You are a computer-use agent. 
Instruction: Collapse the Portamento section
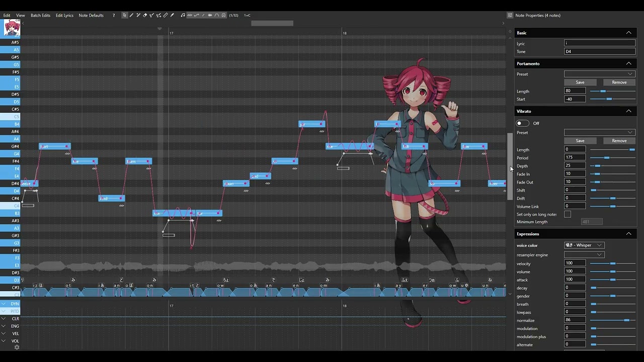[x=628, y=63]
